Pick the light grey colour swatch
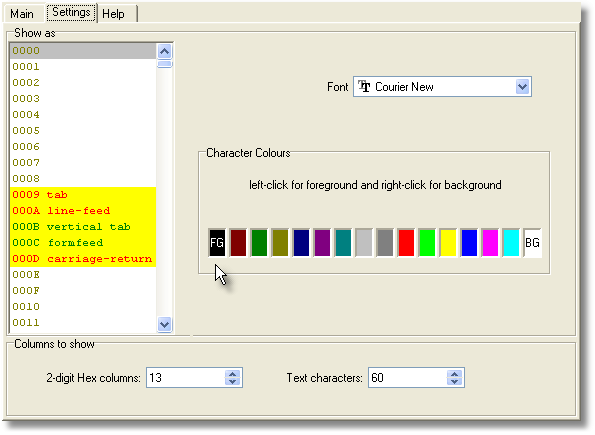Screen dimensions: 595x435 click(364, 243)
